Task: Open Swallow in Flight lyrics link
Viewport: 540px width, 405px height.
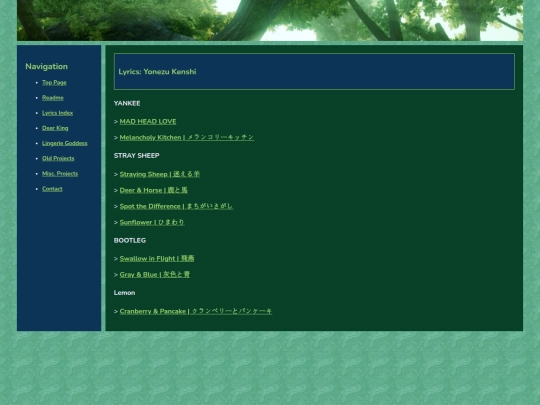Action: coord(157,259)
